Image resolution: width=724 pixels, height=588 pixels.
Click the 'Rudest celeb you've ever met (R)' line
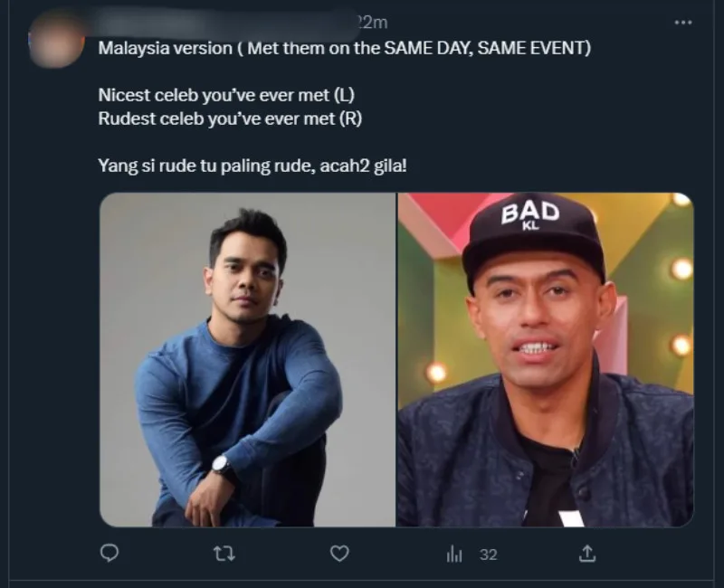point(230,119)
